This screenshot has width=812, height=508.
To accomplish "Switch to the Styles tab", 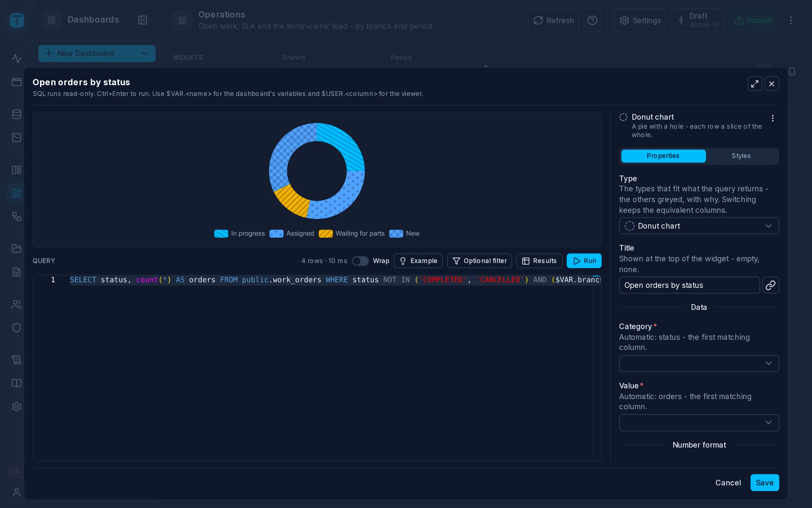I will point(741,156).
